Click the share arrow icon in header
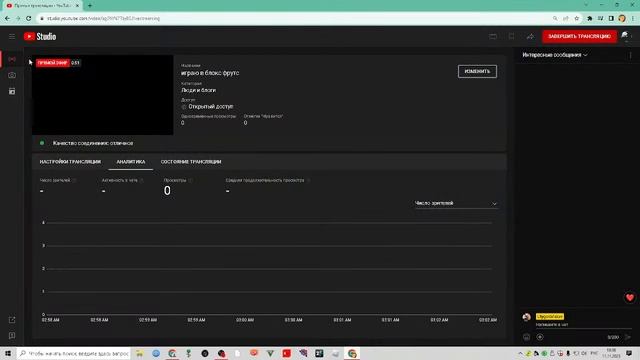Screen dimensions: 640x360 pyautogui.click(x=530, y=36)
